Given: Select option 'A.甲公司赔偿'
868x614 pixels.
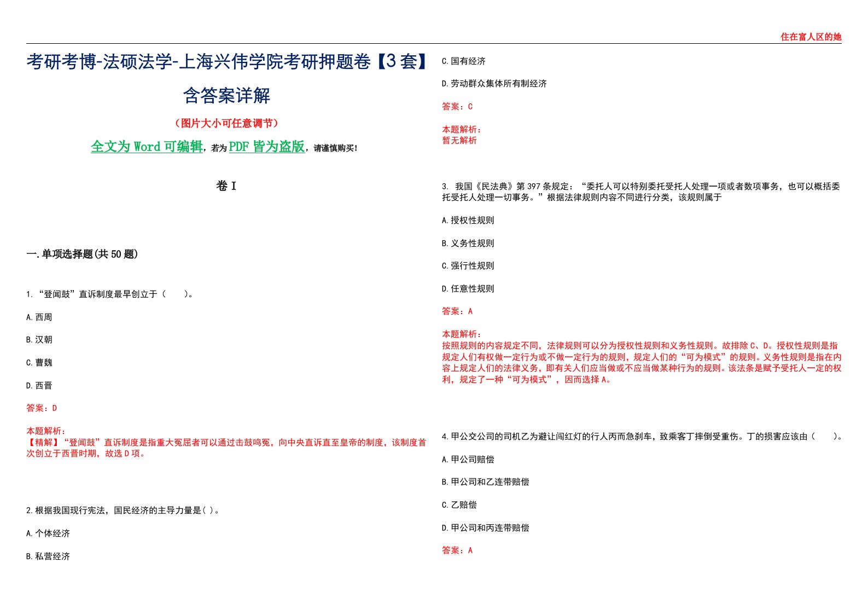Looking at the screenshot, I should click(468, 460).
